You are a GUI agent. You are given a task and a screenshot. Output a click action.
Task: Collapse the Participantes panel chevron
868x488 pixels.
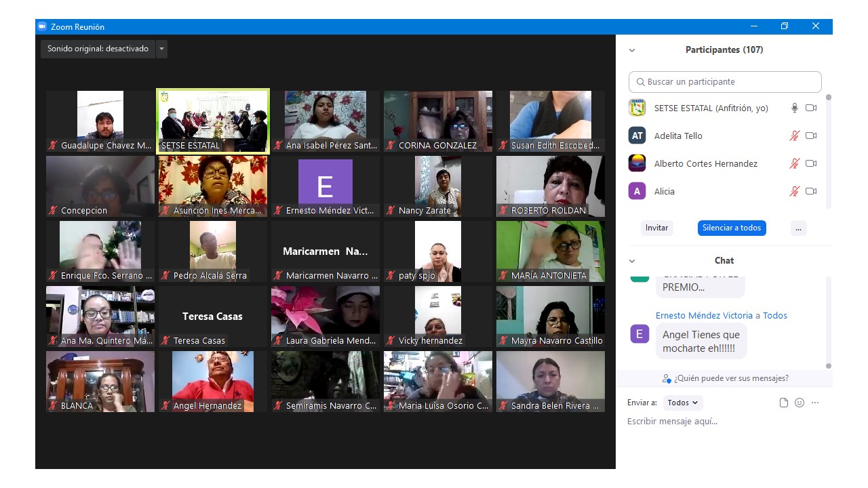632,50
